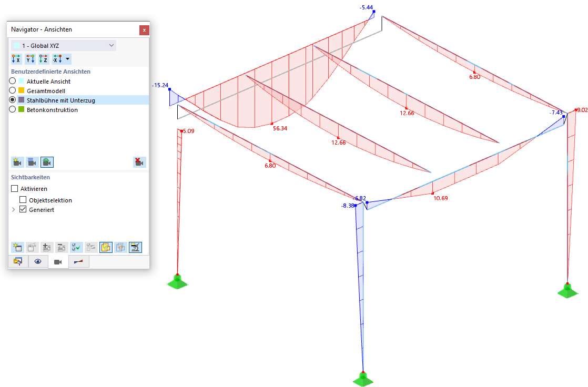Select the 'Stahlbühne mit Unterzug' radio button
The width and height of the screenshot is (588, 387).
pos(13,100)
